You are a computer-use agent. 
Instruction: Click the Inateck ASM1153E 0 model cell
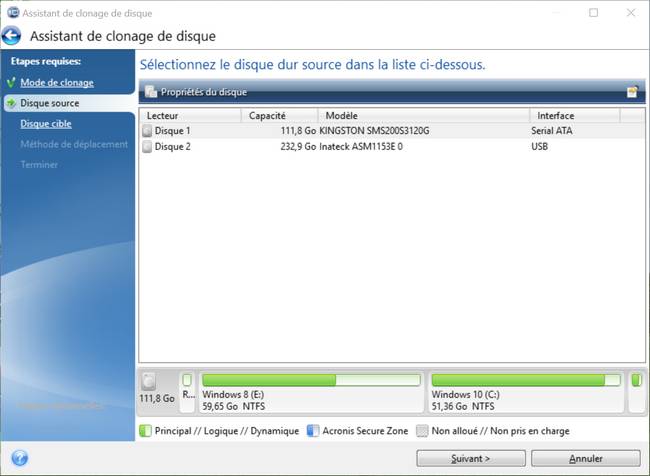pyautogui.click(x=361, y=147)
